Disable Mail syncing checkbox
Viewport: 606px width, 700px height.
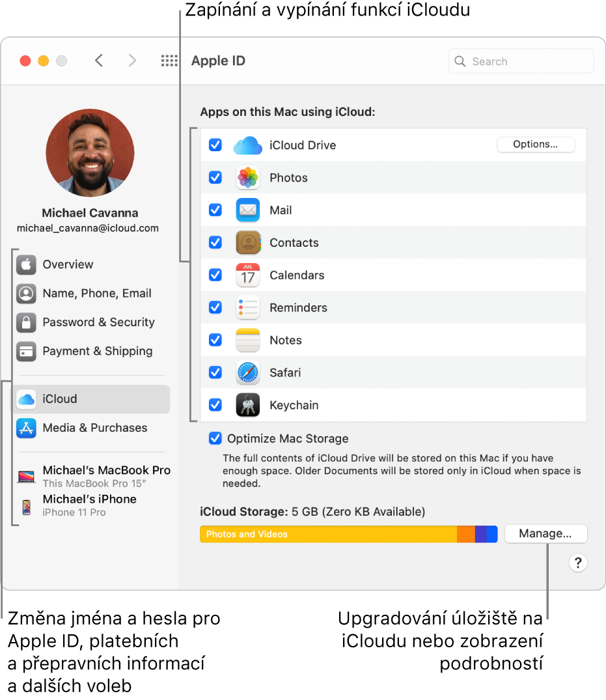215,210
